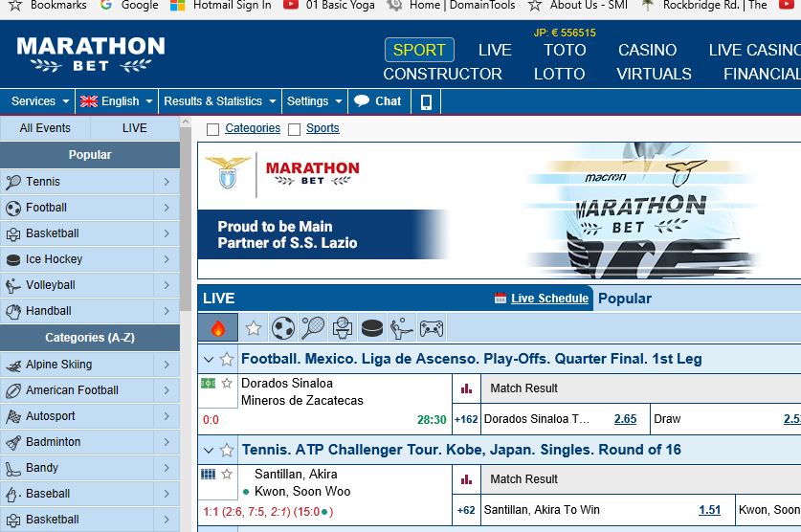Select the Popular tab in LIVE panel
The height and width of the screenshot is (532, 801).
point(625,299)
